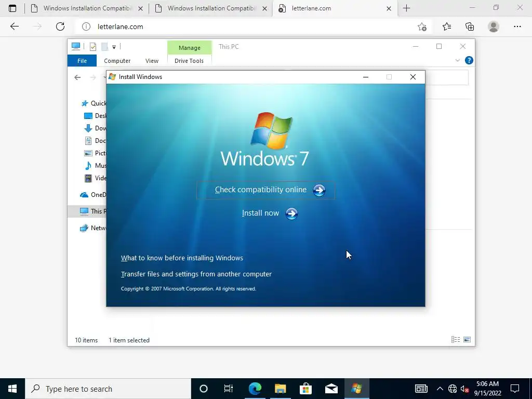Go back in File Explorer

click(77, 77)
